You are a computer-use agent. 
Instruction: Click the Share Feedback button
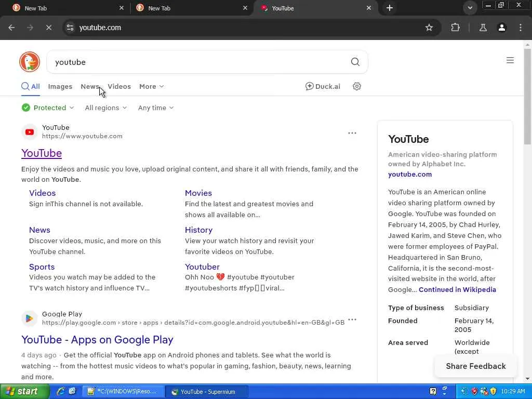[476, 366]
